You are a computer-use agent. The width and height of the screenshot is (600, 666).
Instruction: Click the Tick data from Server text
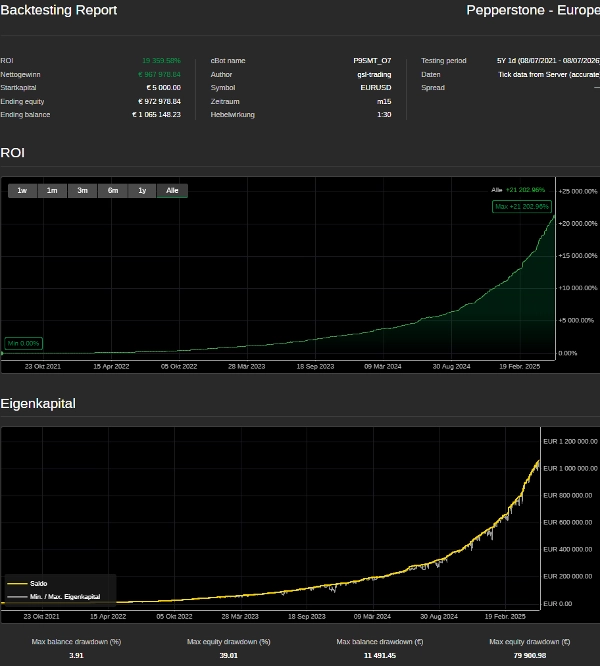point(549,74)
